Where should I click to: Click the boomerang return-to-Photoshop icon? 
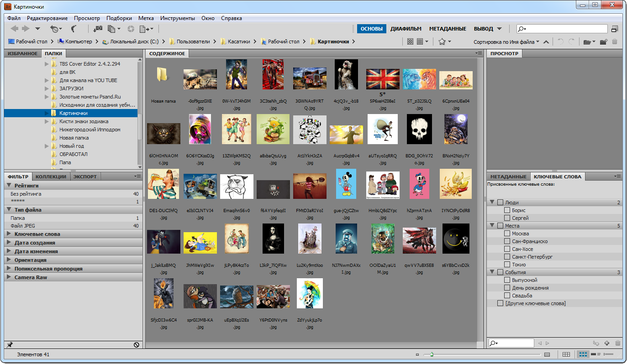(x=74, y=29)
